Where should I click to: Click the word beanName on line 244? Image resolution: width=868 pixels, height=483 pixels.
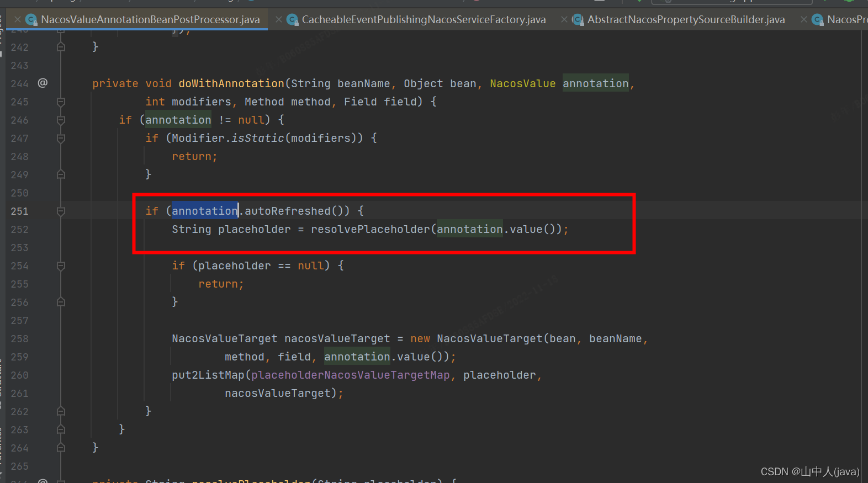364,83
